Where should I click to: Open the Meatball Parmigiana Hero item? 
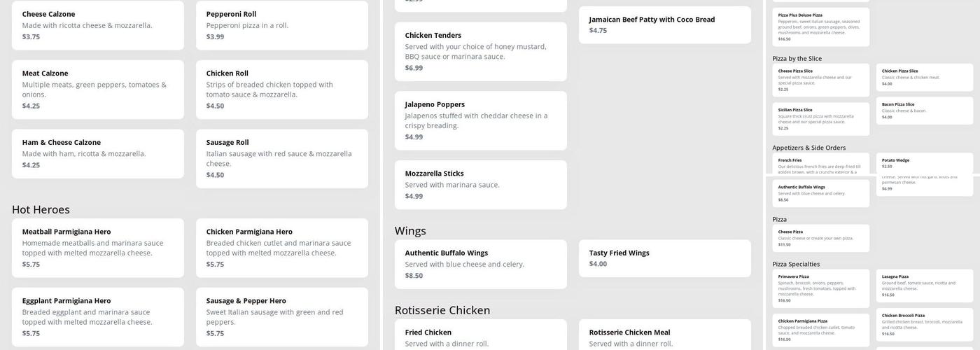click(x=98, y=248)
